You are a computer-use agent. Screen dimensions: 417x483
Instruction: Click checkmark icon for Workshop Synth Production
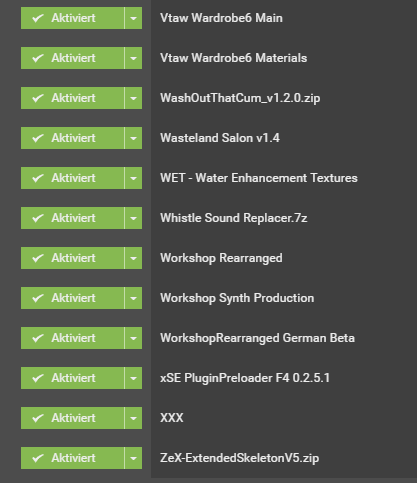(x=38, y=298)
